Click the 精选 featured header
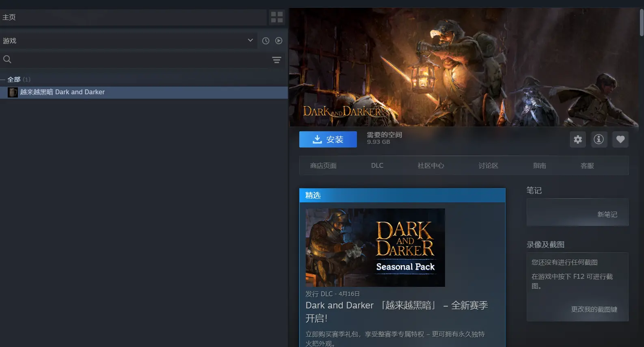Image resolution: width=644 pixels, height=347 pixels. [402, 195]
